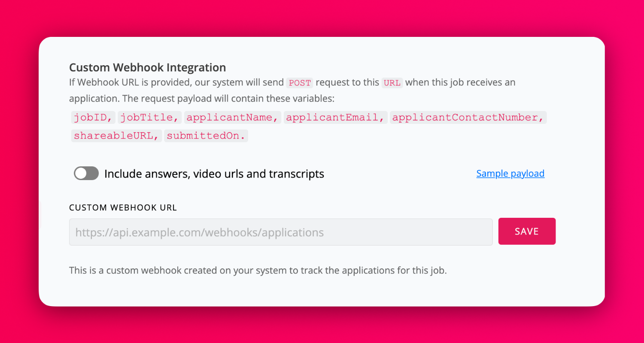The width and height of the screenshot is (644, 343).
Task: Focus the webhook URL input field
Action: pos(281,232)
